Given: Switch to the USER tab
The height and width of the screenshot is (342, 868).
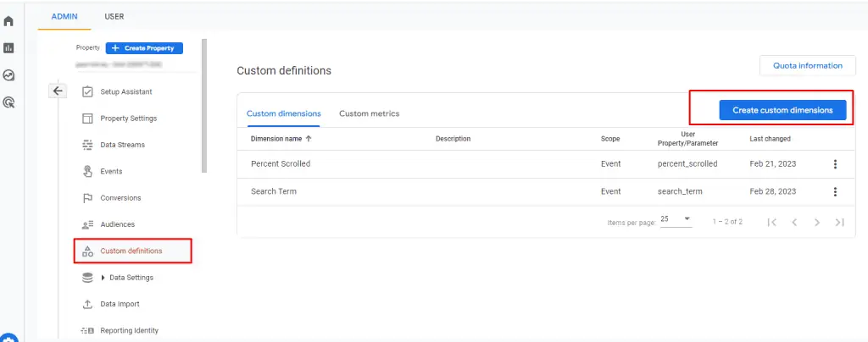Looking at the screenshot, I should pos(114,17).
